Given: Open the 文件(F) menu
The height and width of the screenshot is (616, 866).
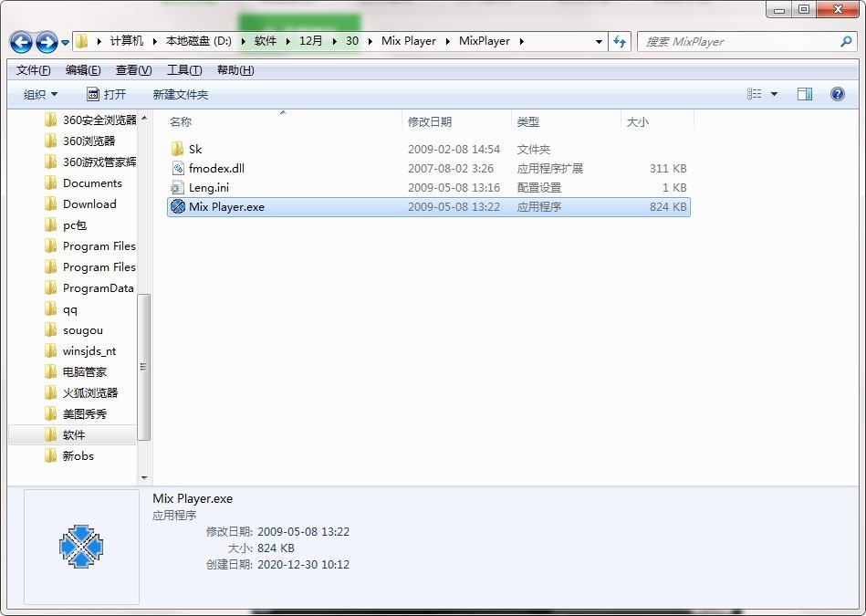Looking at the screenshot, I should click(33, 70).
